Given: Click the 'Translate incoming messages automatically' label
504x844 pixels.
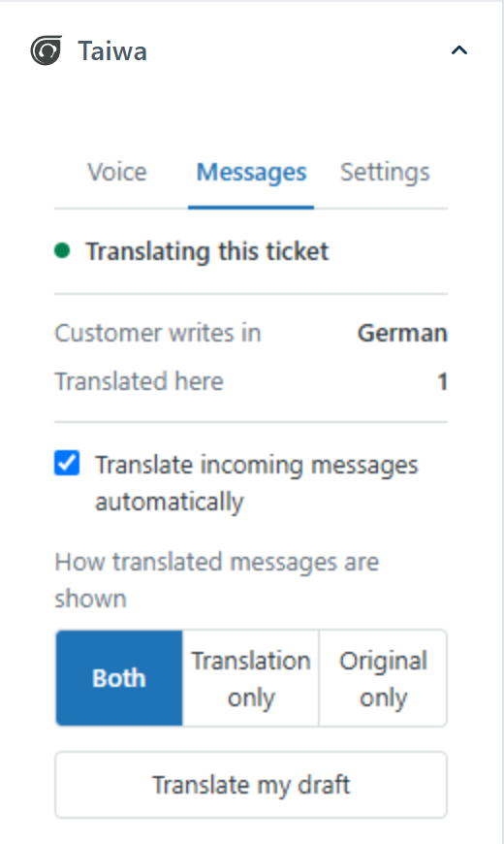Looking at the screenshot, I should pos(257,483).
